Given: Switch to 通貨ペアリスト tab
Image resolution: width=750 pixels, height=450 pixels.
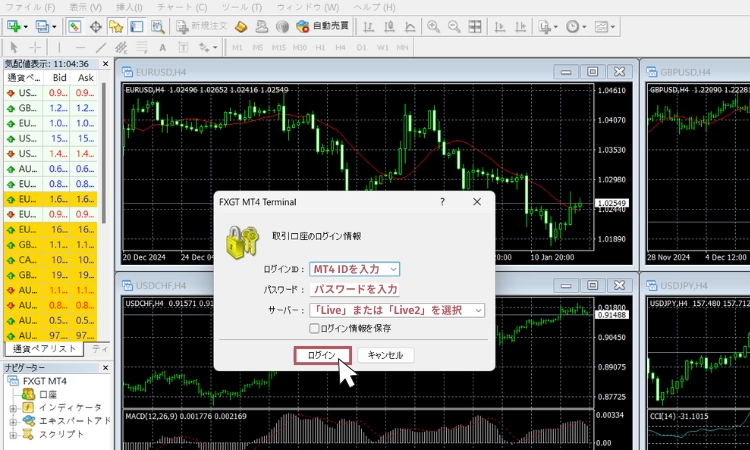Looking at the screenshot, I should (44, 349).
